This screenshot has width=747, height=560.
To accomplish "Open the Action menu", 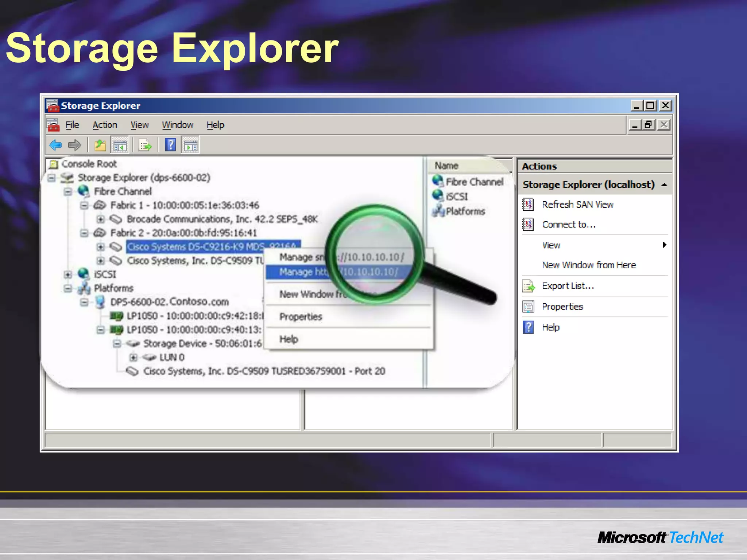I will tap(105, 125).
